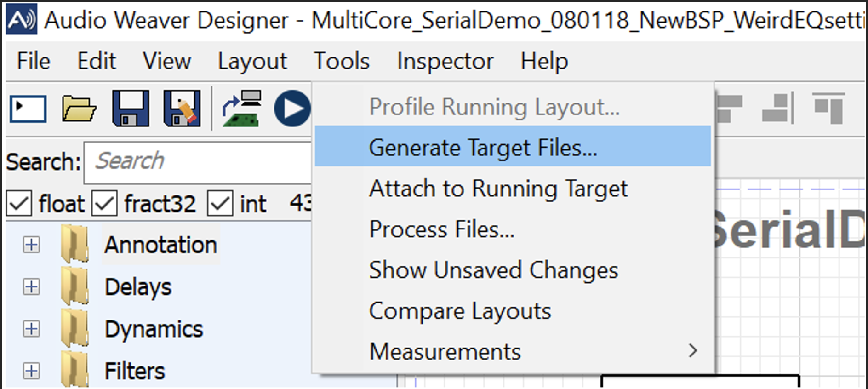The image size is (868, 389).
Task: Expand the Annotation module folder
Action: [x=31, y=245]
